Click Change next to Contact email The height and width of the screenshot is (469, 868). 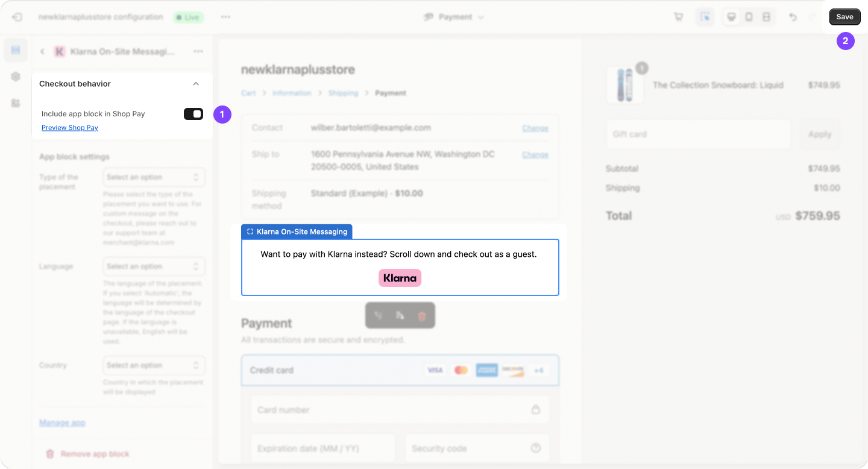point(535,128)
